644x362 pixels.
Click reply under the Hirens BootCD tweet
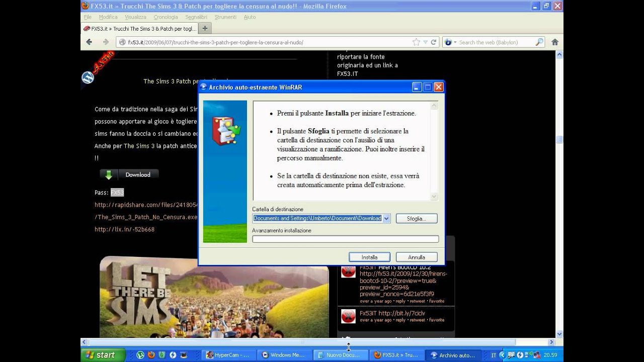click(x=400, y=301)
